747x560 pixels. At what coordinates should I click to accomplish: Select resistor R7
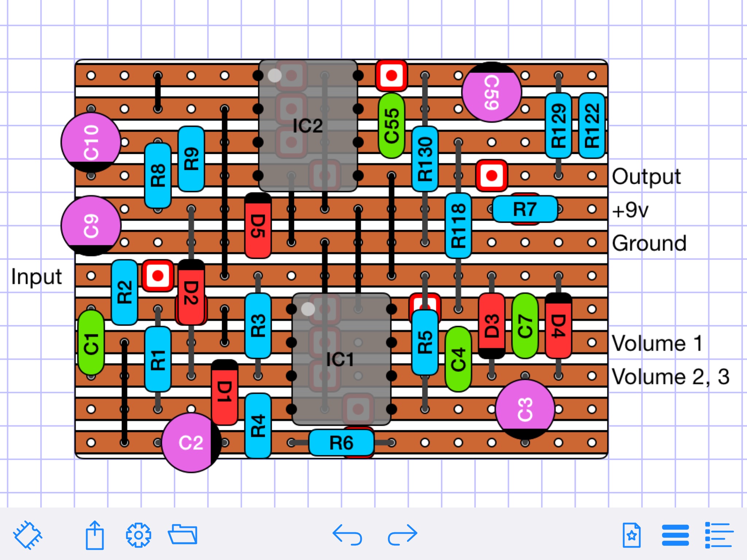pyautogui.click(x=525, y=209)
